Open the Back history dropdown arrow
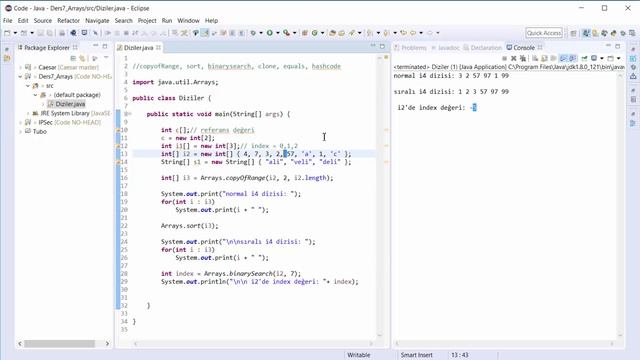The height and width of the screenshot is (360, 640). pyautogui.click(x=421, y=33)
